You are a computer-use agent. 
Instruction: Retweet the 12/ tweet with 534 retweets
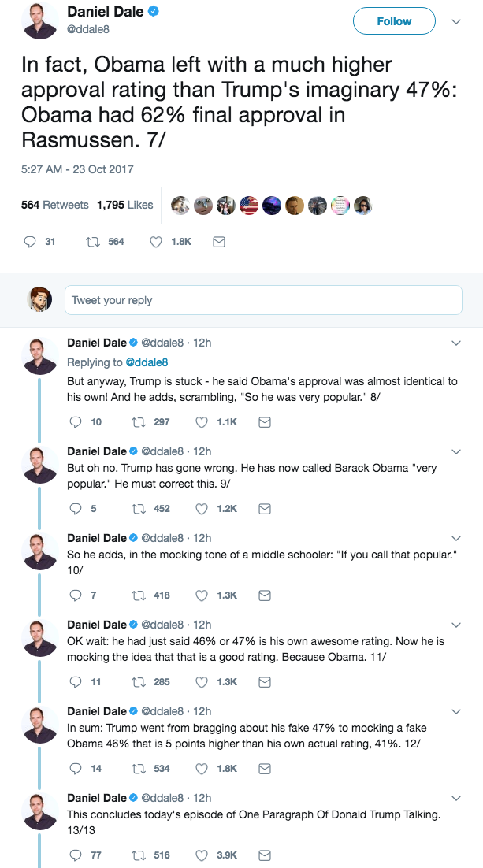pyautogui.click(x=137, y=768)
